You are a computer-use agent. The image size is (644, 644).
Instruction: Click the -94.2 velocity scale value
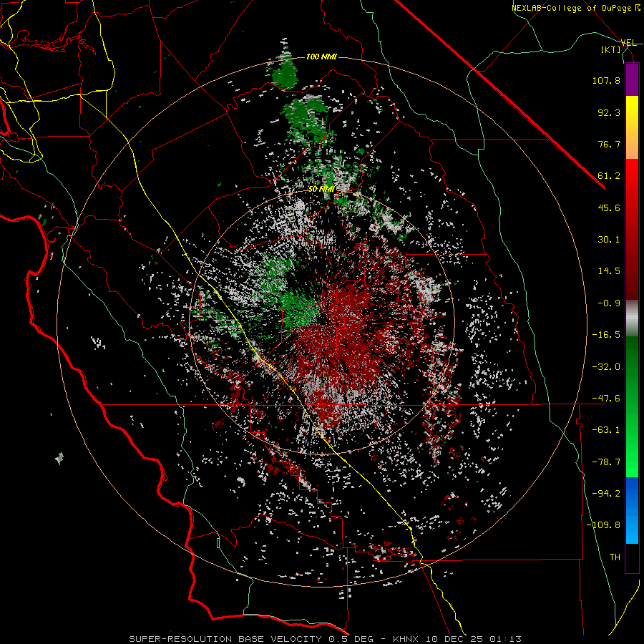[x=606, y=494]
